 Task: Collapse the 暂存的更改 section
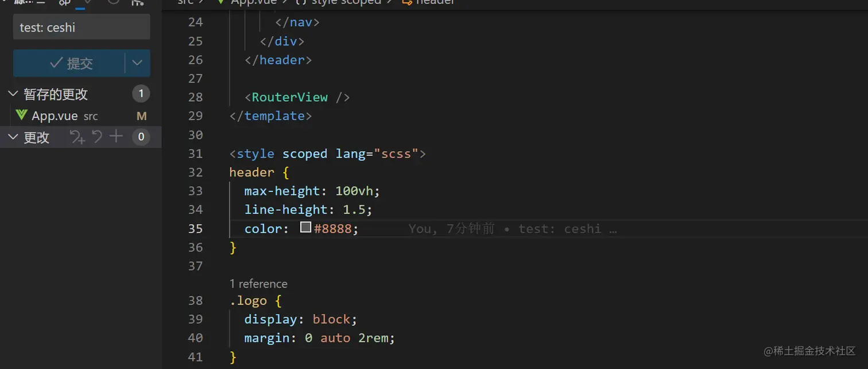pos(13,94)
